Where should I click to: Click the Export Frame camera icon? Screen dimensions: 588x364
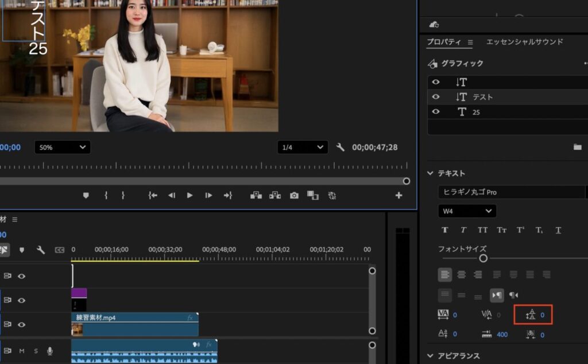[294, 195]
